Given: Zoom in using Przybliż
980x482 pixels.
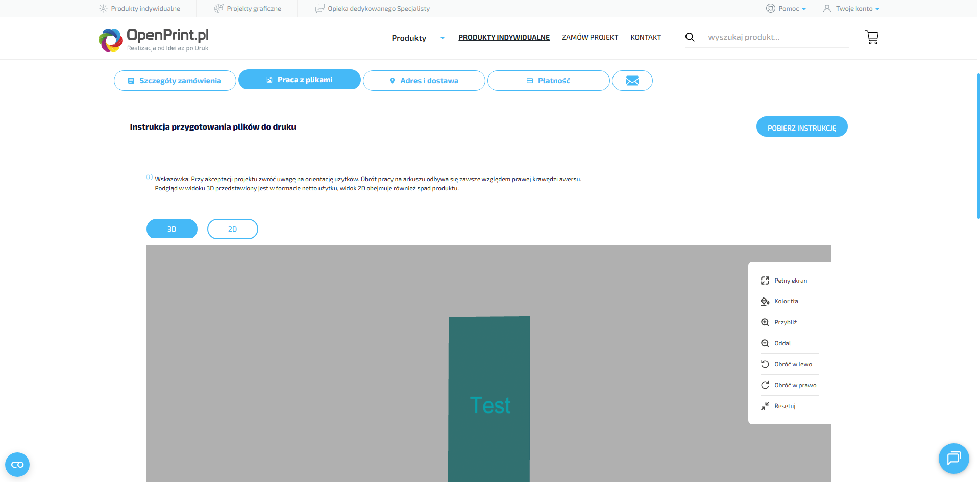Looking at the screenshot, I should [785, 322].
